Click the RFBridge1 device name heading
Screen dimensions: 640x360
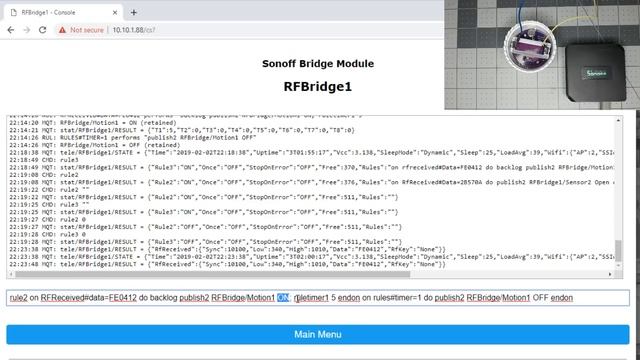click(x=318, y=87)
